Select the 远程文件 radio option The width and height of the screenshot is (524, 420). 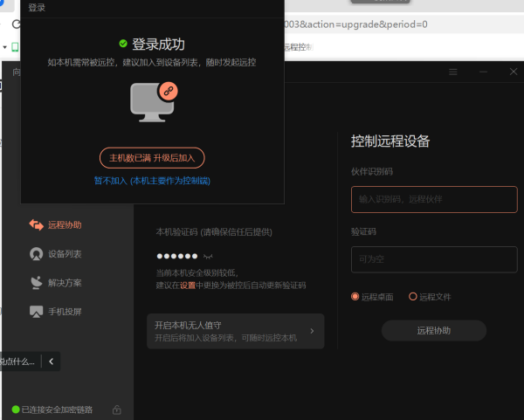[413, 297]
